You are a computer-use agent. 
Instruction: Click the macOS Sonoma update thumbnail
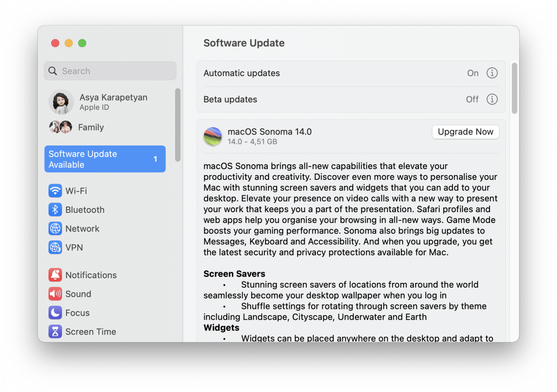pyautogui.click(x=213, y=136)
